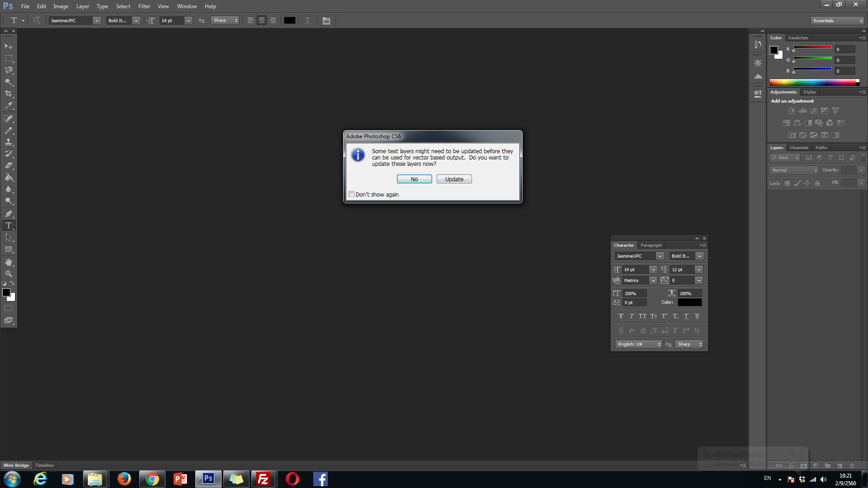Toggle Underline style in Character panel
The width and height of the screenshot is (868, 488).
coord(686,316)
